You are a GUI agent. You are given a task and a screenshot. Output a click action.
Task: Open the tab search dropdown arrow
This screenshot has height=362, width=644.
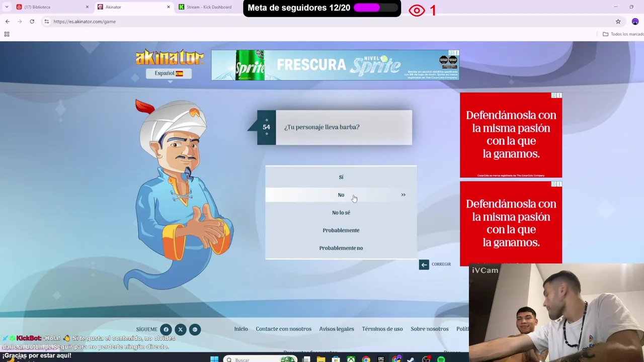(7, 7)
